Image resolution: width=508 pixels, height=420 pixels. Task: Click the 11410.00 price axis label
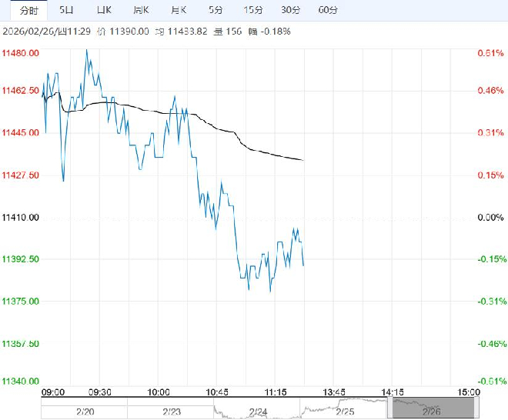[x=22, y=218]
